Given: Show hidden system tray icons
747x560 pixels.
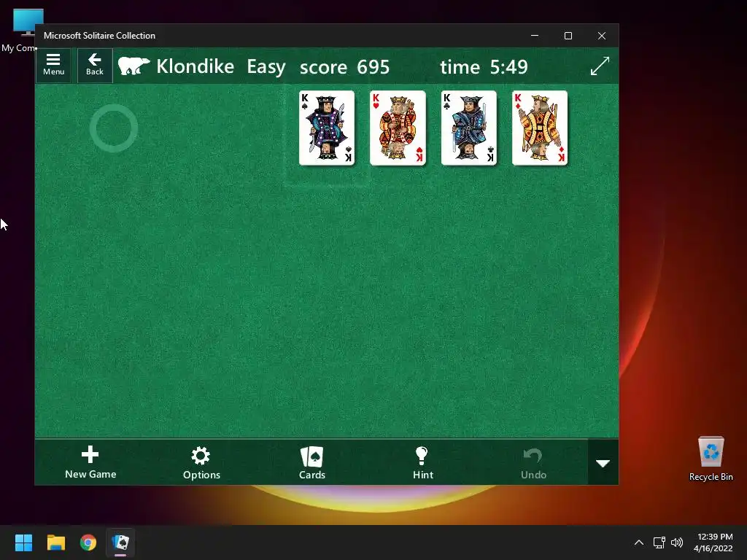Looking at the screenshot, I should click(x=639, y=542).
